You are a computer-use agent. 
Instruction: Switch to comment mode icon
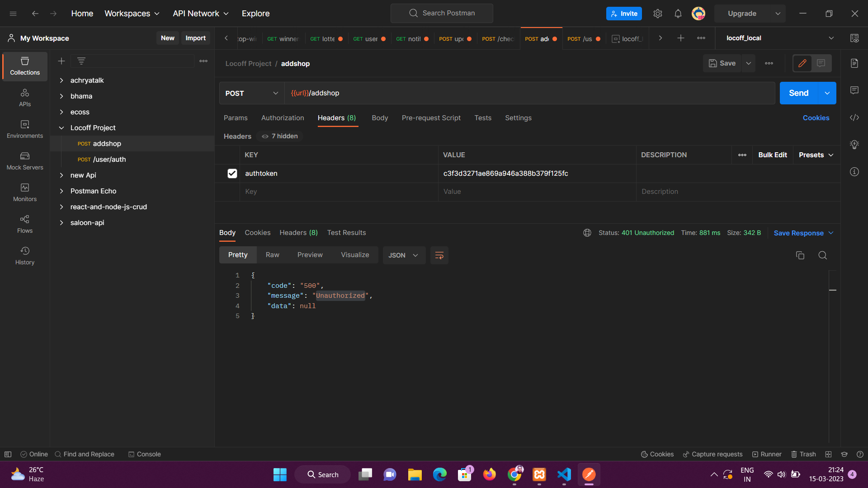(x=821, y=63)
